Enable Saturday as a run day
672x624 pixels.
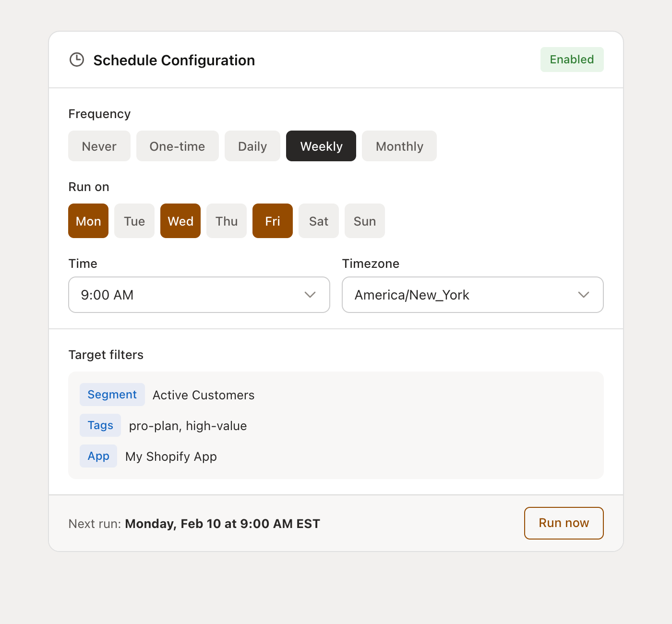click(318, 221)
